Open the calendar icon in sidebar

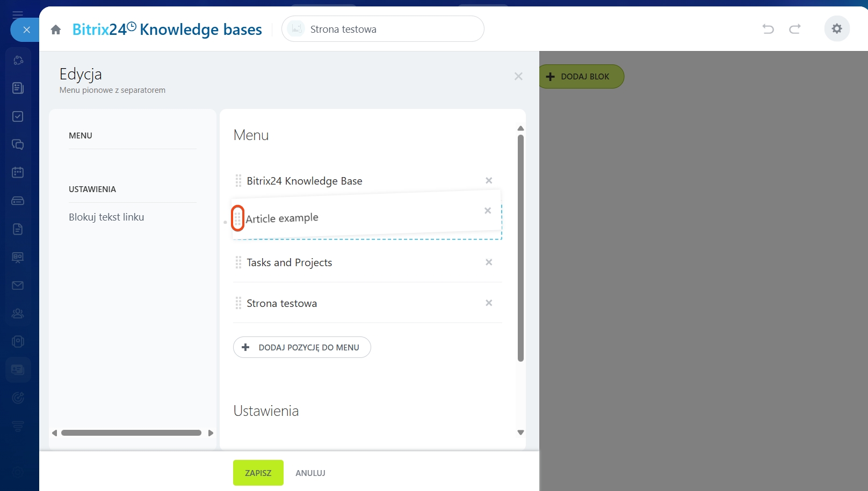point(18,172)
